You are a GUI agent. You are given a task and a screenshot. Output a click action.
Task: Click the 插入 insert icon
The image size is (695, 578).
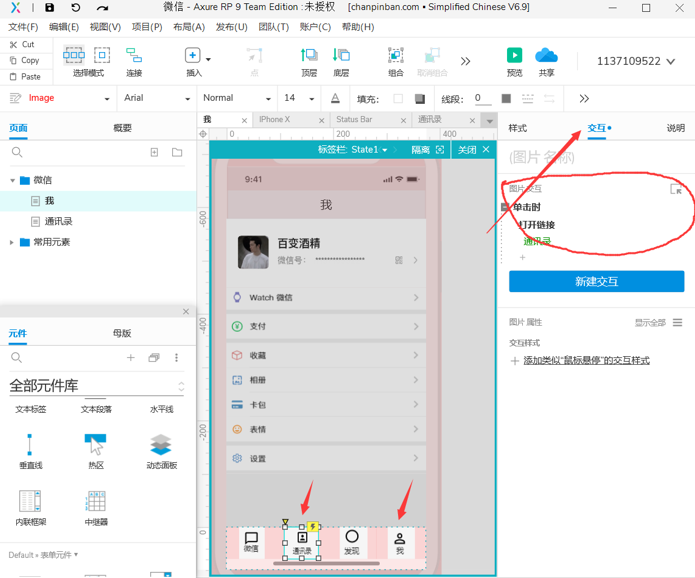tap(192, 55)
